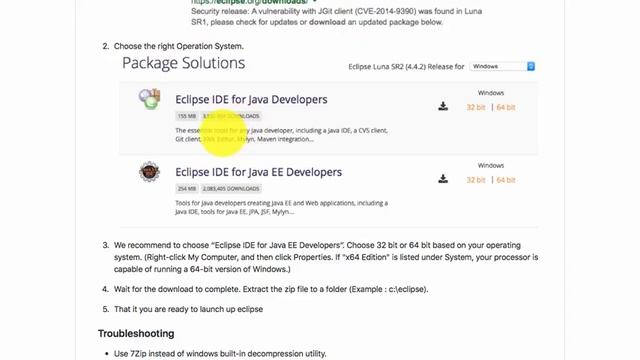
Task: Click the 254 MB size badge
Action: (187, 189)
